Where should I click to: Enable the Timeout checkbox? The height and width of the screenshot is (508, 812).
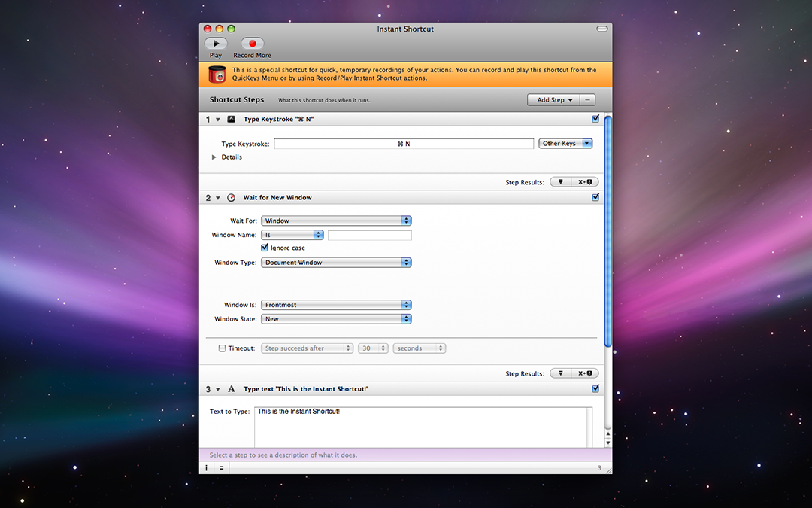pos(222,348)
